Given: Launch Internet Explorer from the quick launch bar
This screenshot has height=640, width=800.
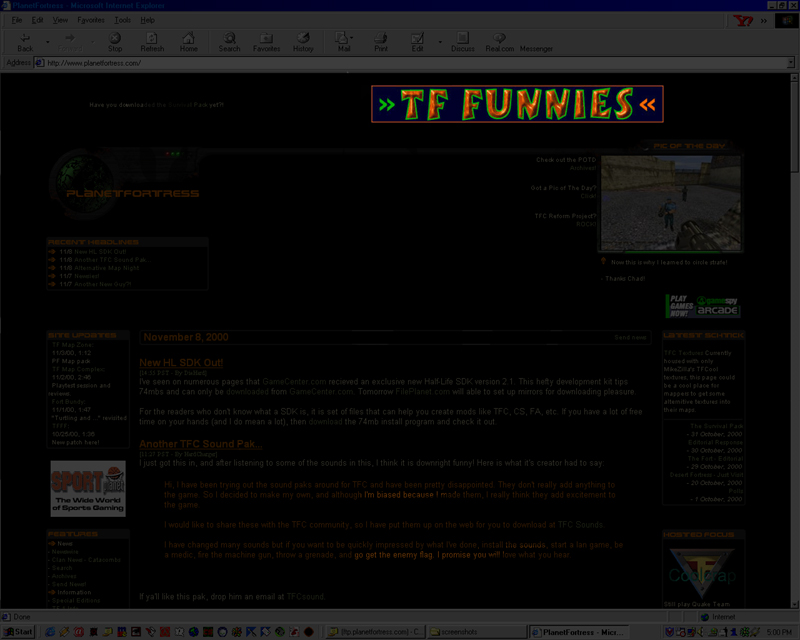Looking at the screenshot, I should (49, 632).
